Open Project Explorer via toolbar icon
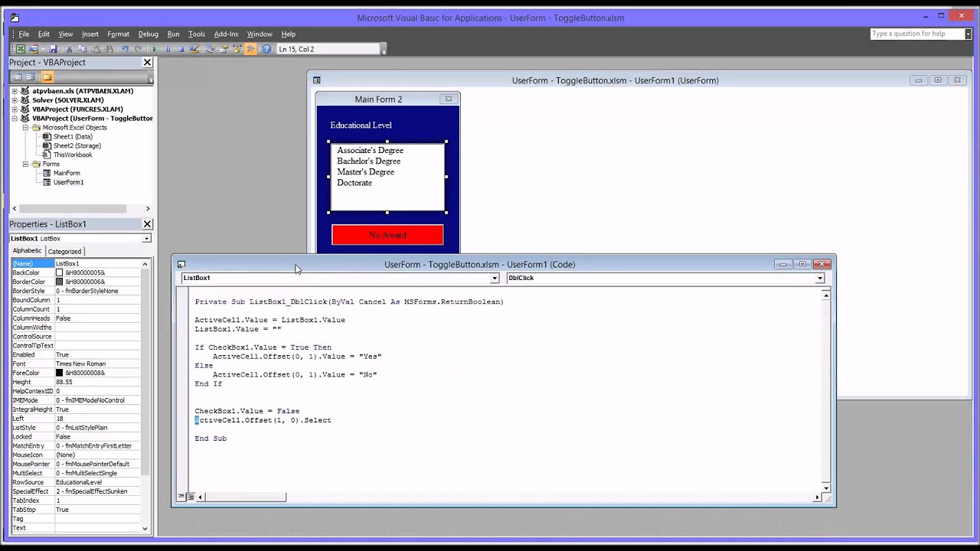Image resolution: width=980 pixels, height=551 pixels. [211, 49]
